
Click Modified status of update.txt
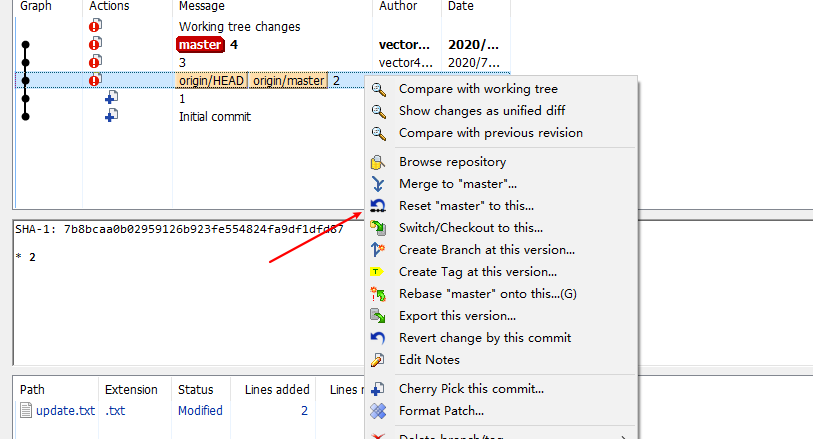pyautogui.click(x=200, y=410)
